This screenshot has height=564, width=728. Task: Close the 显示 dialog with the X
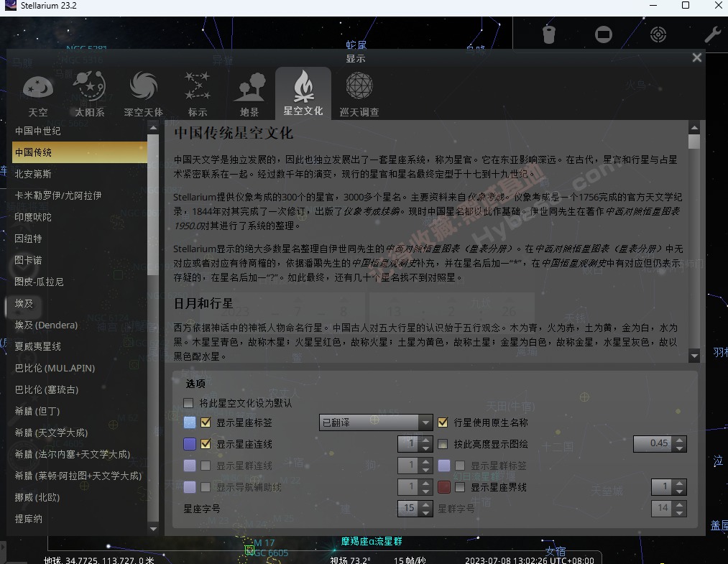[697, 57]
